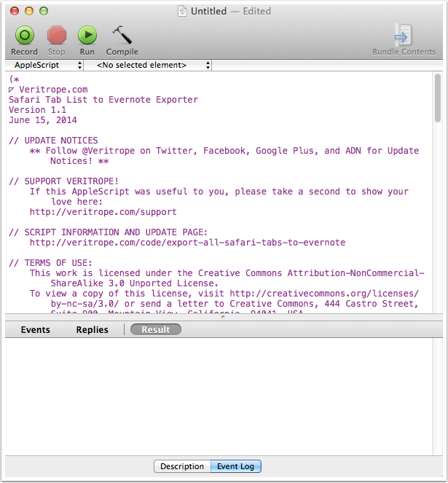The width and height of the screenshot is (448, 483).
Task: Click the veritrope.com/support URL text
Action: [103, 212]
